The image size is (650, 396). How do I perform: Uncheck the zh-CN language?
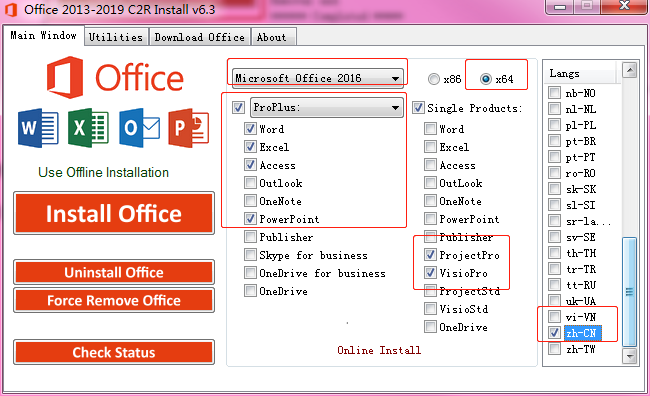point(554,332)
